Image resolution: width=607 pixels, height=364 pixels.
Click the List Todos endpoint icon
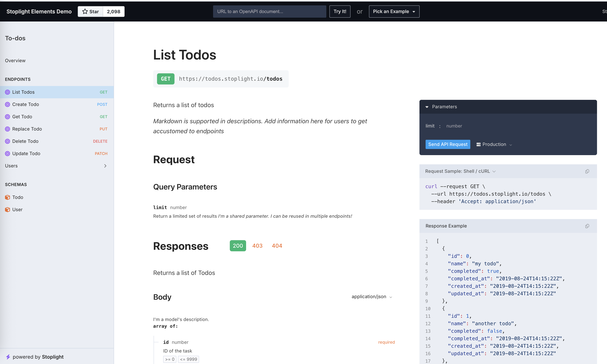[8, 92]
